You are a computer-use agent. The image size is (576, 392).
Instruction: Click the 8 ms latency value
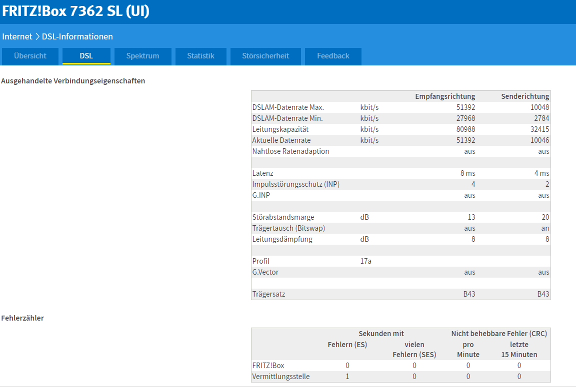(467, 173)
